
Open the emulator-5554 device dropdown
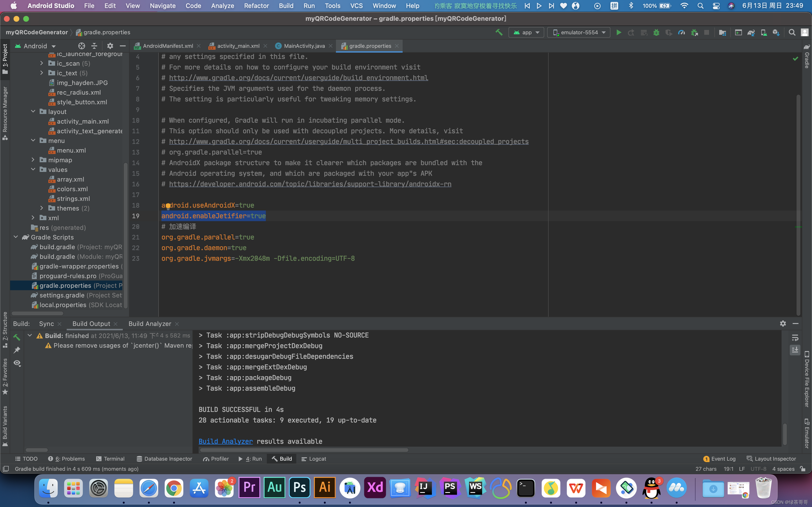pyautogui.click(x=579, y=33)
